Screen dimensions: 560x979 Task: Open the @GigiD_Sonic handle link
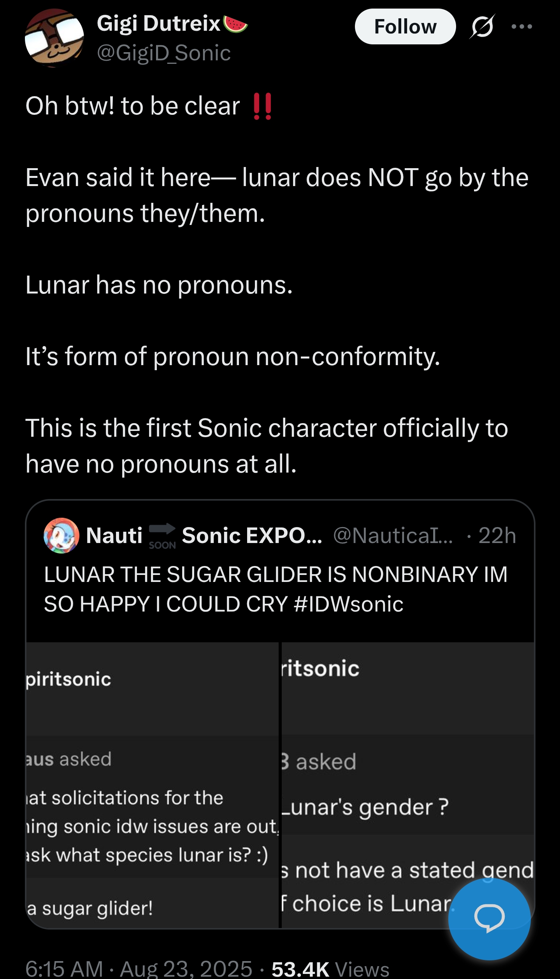[164, 53]
